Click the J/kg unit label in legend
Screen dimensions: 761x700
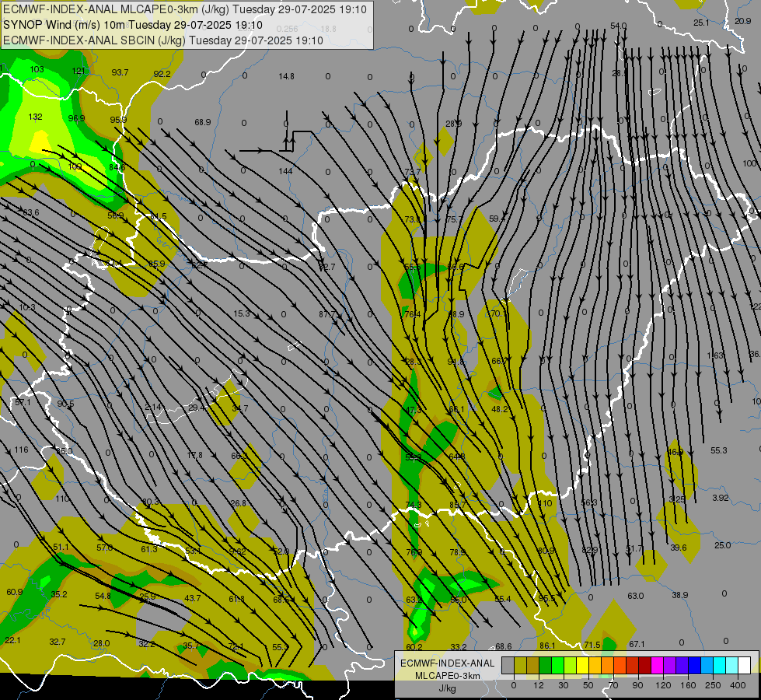coord(448,688)
